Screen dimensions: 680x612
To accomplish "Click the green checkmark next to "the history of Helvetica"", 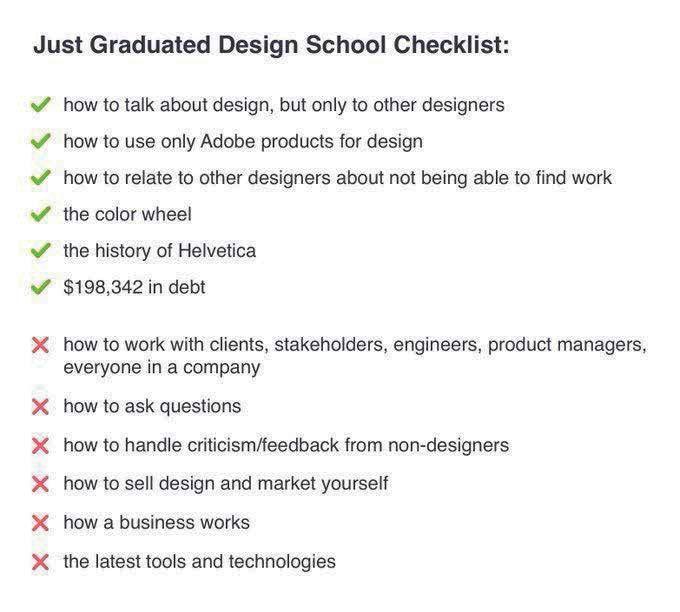I will (x=41, y=252).
